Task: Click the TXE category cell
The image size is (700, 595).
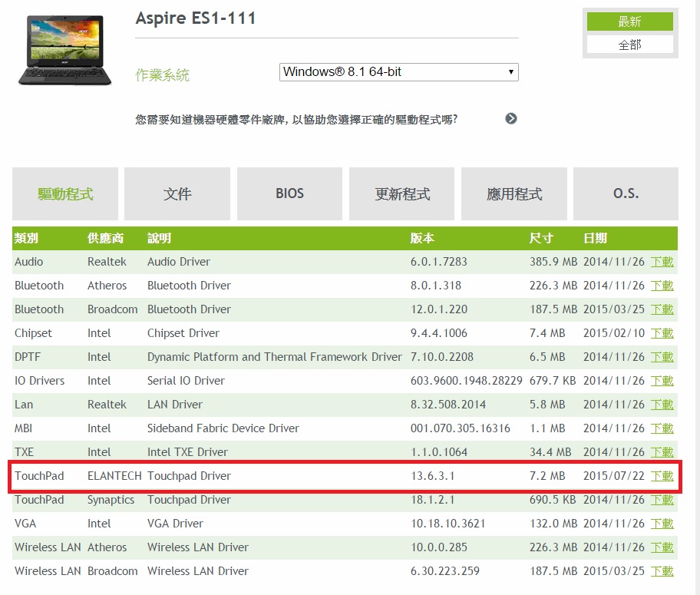Action: point(24,452)
